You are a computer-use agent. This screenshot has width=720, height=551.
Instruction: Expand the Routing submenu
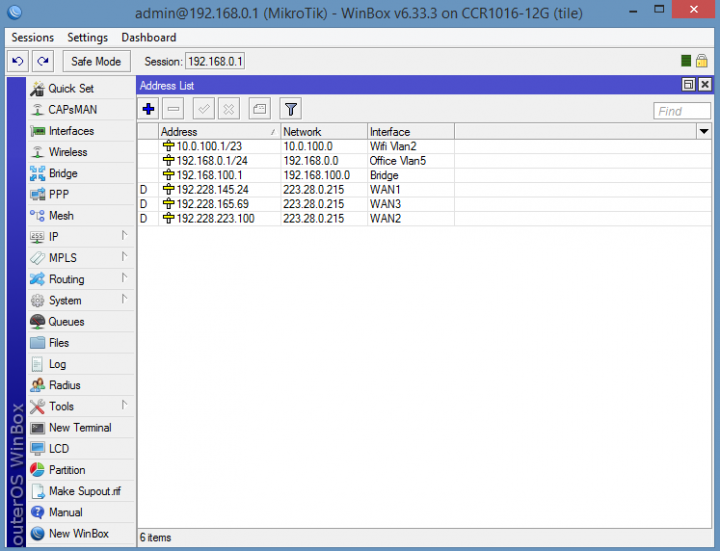pos(81,279)
